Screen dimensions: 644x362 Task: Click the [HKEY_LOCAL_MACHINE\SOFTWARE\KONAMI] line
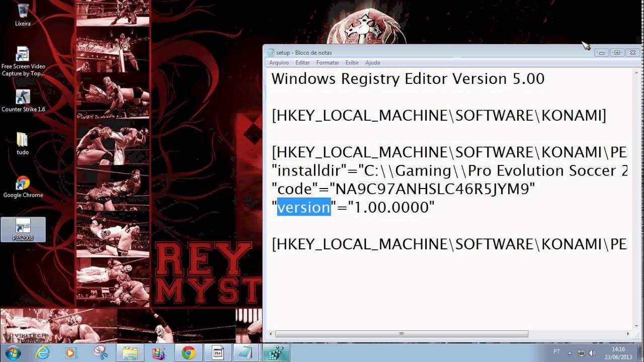coord(439,116)
